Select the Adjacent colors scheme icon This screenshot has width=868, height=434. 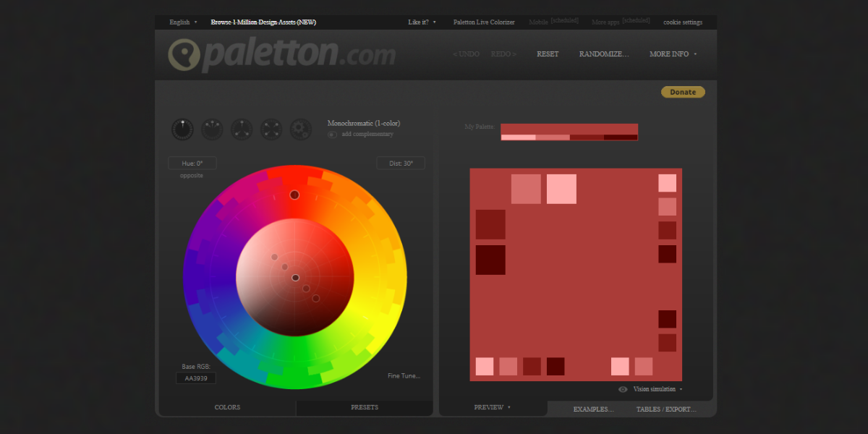tap(212, 129)
